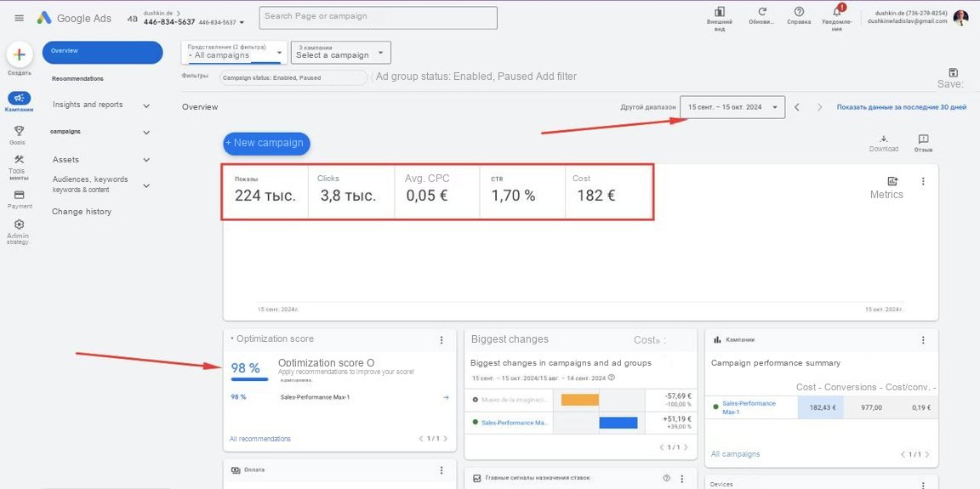This screenshot has width=980, height=489.
Task: Select the Avg. CPC metric tile
Action: point(436,191)
